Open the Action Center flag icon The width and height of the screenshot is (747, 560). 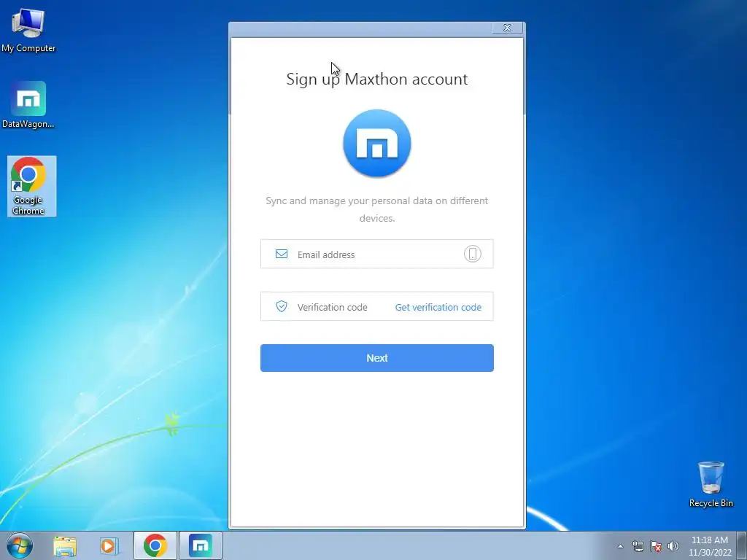pyautogui.click(x=656, y=546)
